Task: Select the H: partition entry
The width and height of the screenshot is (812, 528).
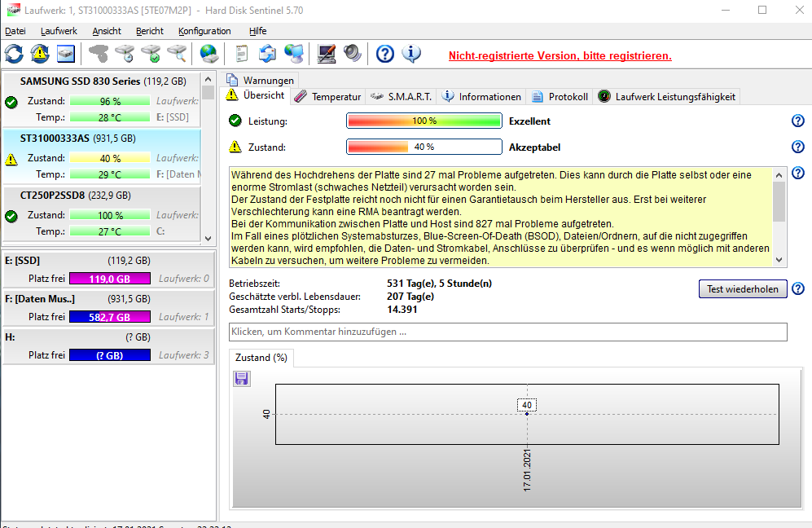Action: [x=109, y=346]
